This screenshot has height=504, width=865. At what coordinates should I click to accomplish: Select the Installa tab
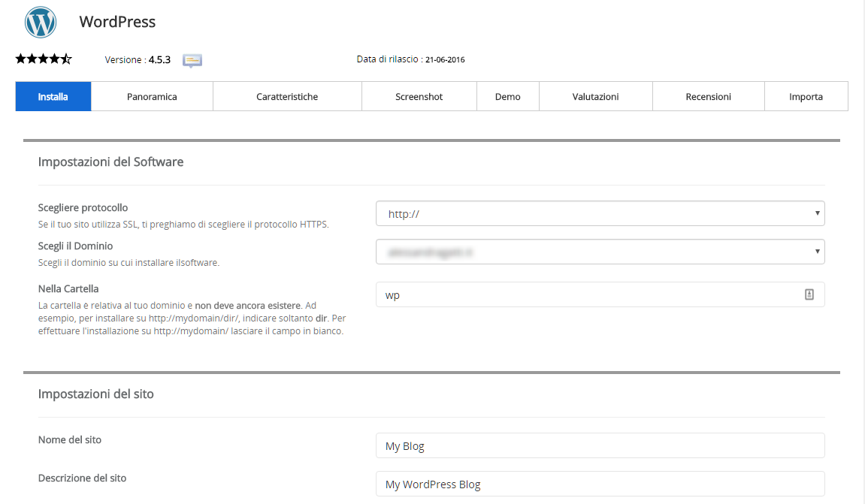[53, 96]
